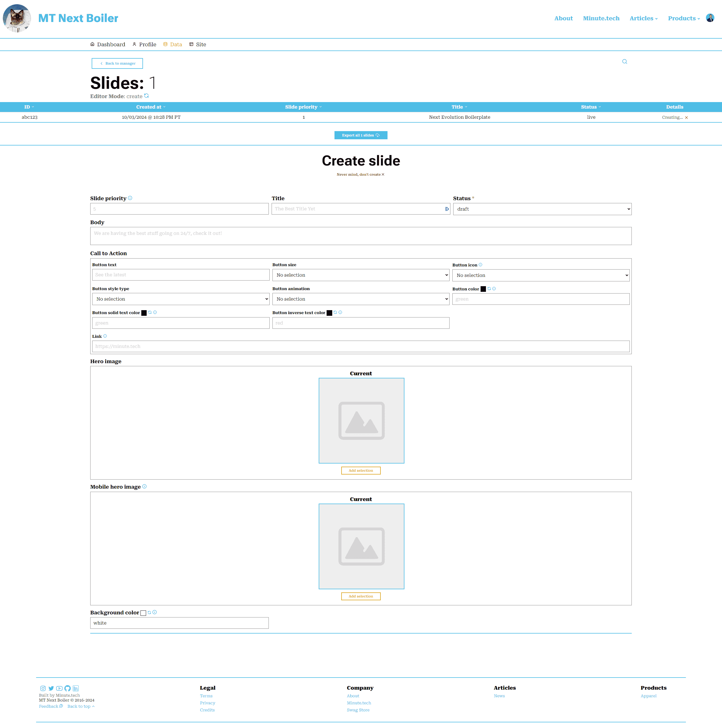Open the Button icon dropdown
The width and height of the screenshot is (722, 728).
(x=541, y=275)
